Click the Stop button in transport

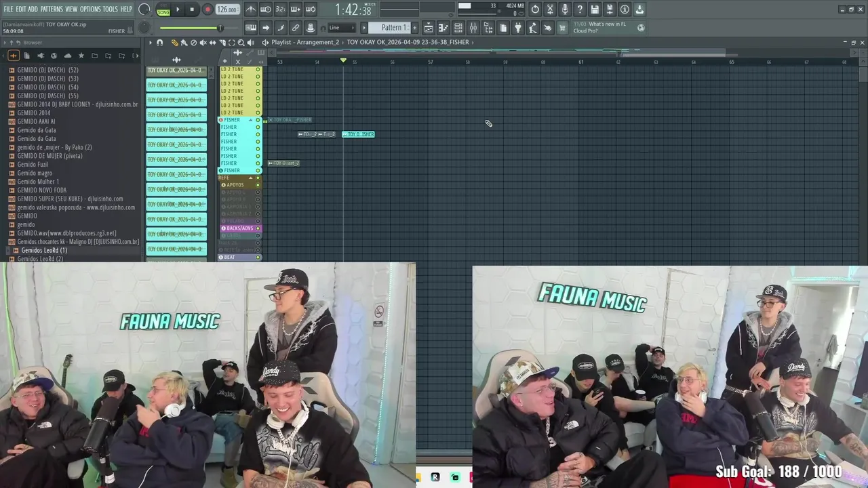point(192,9)
